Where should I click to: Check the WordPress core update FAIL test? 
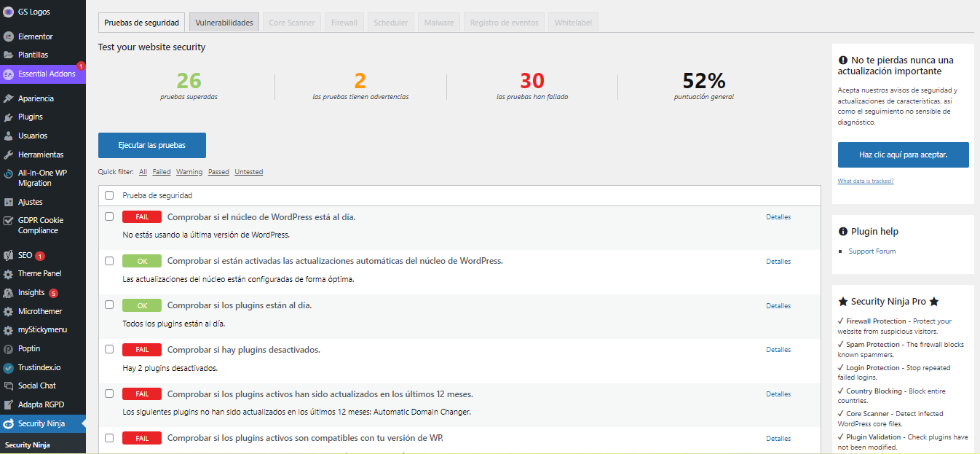[109, 216]
